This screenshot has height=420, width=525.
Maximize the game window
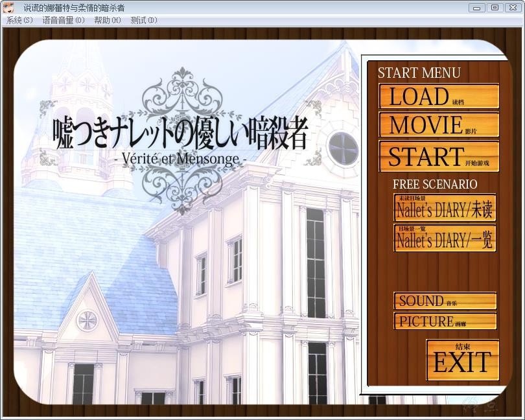click(495, 7)
